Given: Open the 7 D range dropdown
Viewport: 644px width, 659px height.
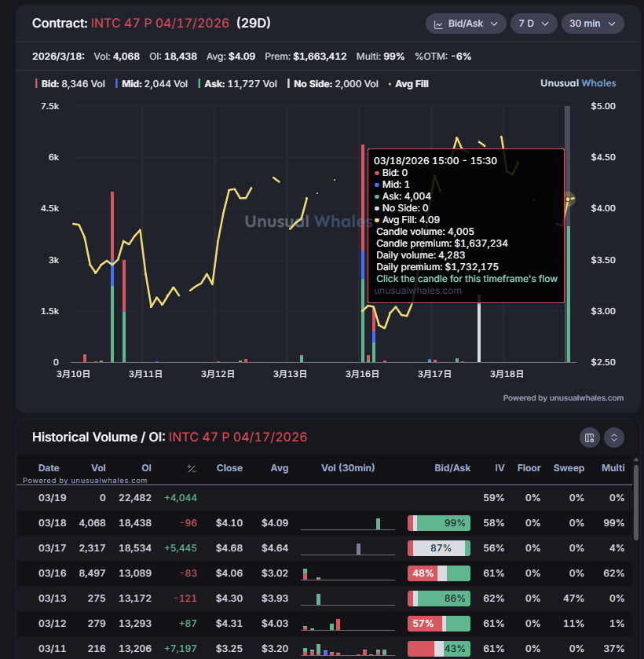Looking at the screenshot, I should point(533,24).
